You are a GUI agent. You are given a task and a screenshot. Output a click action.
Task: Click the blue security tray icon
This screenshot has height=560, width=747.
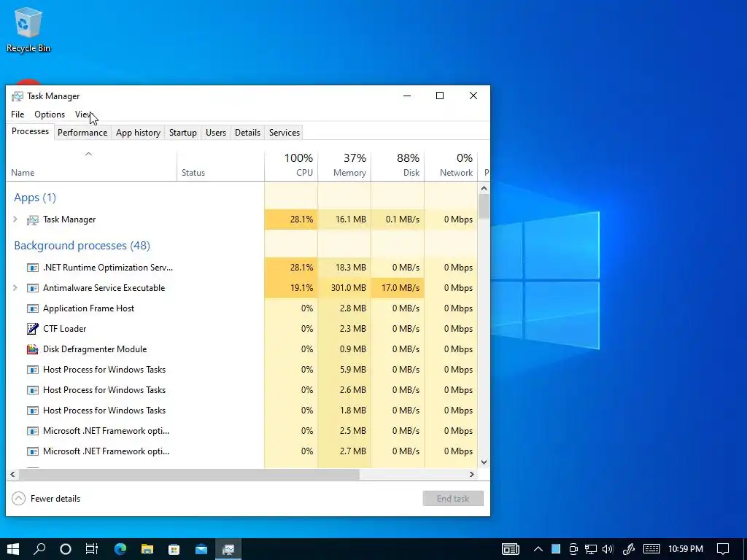click(x=556, y=549)
